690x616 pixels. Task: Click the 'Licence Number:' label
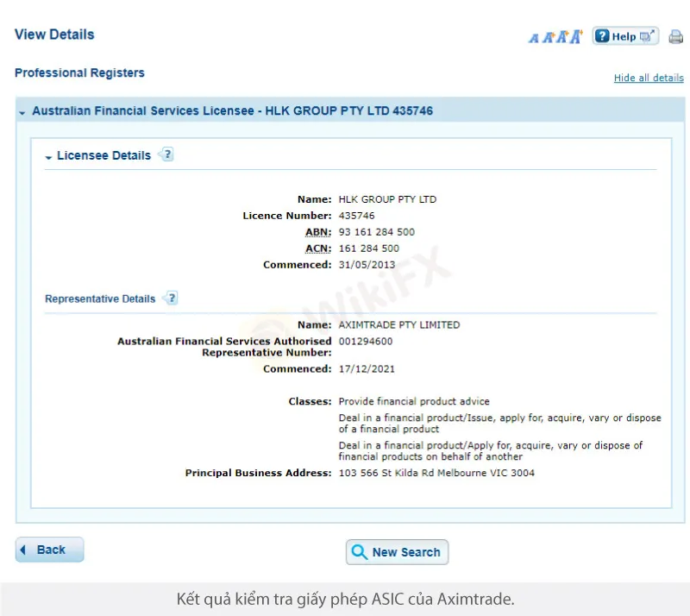[x=287, y=216]
